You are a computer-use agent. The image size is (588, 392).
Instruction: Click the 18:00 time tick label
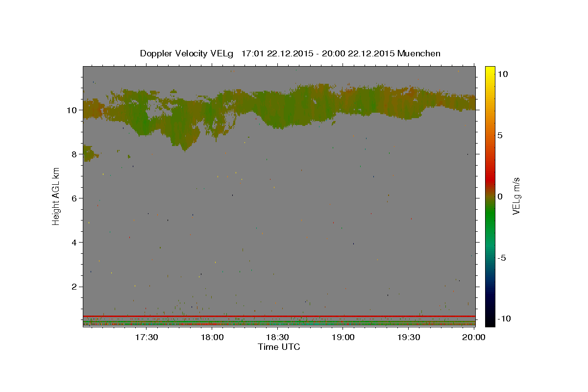click(x=212, y=337)
